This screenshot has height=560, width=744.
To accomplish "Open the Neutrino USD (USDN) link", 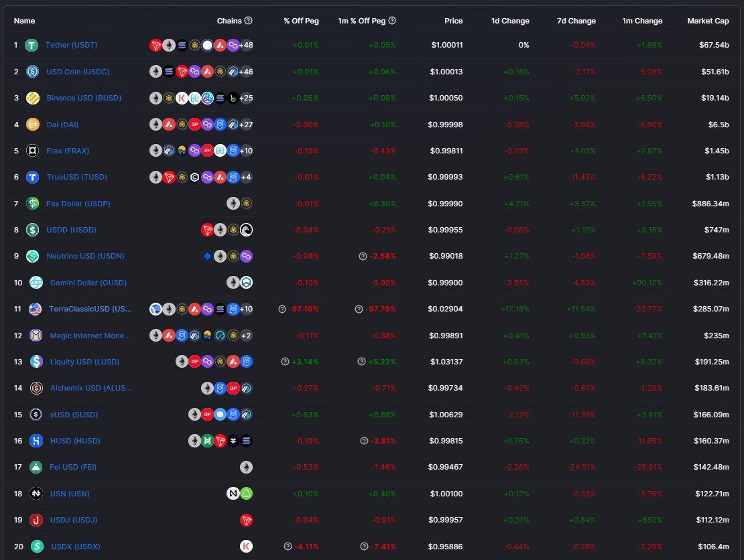I will tap(85, 256).
